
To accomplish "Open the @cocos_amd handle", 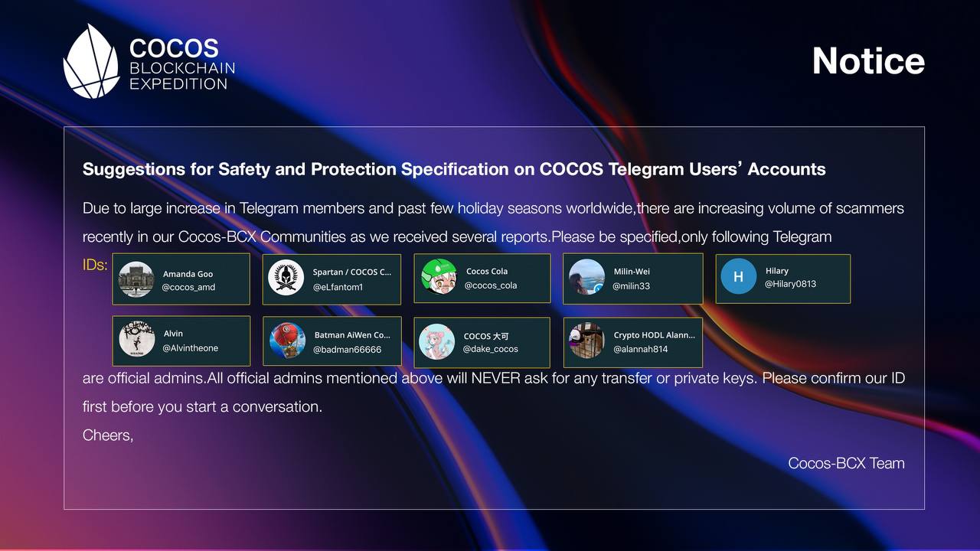I will point(188,287).
